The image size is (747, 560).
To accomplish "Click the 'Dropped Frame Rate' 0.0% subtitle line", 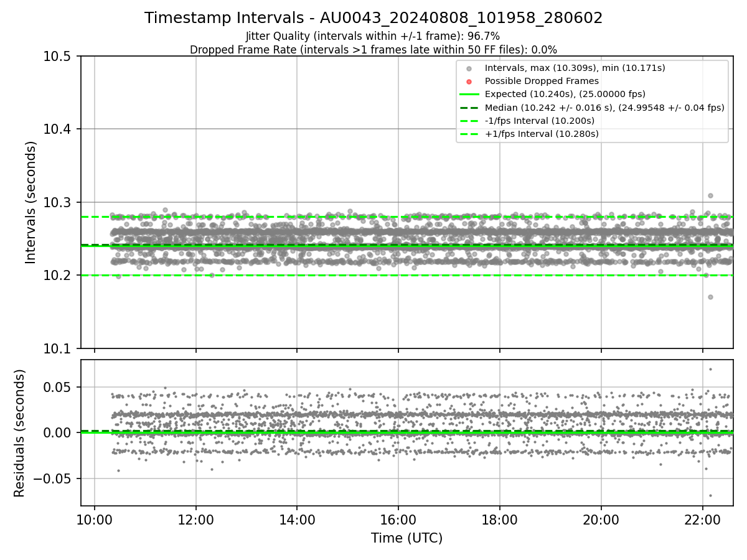I will 374,49.
